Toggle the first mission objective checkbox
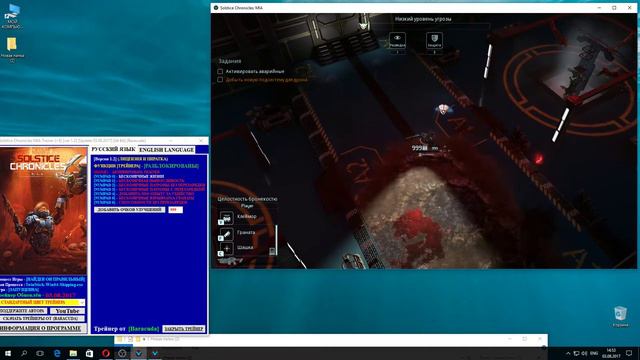 tap(220, 71)
